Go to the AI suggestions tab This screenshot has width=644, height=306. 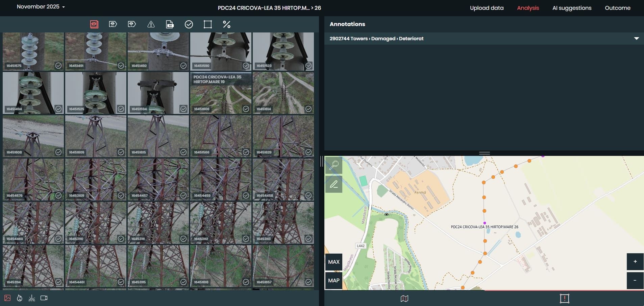click(x=572, y=8)
